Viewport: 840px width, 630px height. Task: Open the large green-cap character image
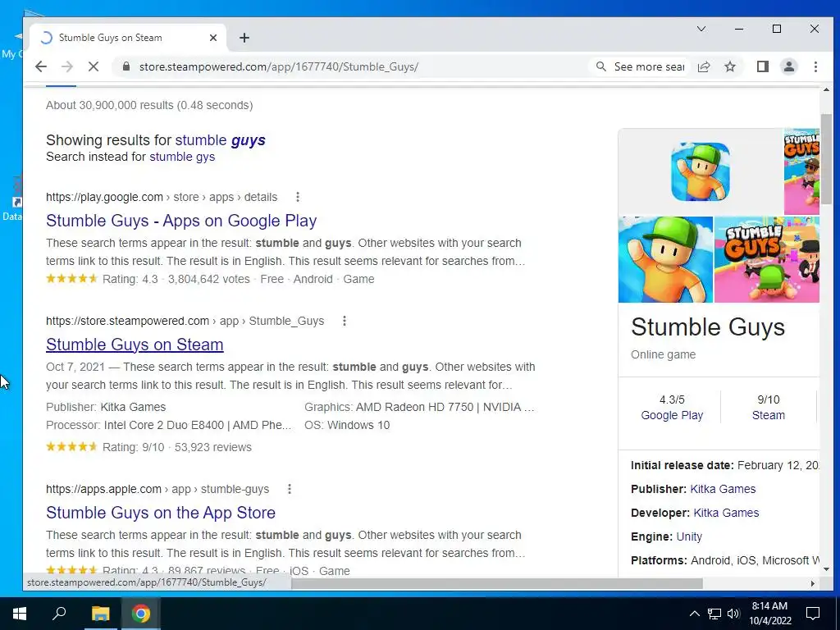665,259
